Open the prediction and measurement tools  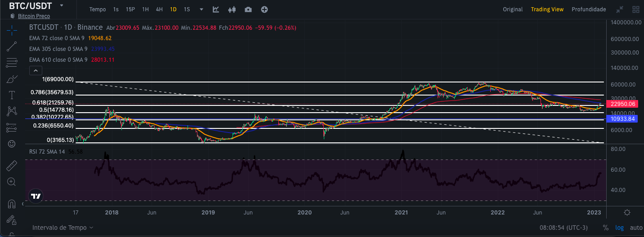point(12,128)
